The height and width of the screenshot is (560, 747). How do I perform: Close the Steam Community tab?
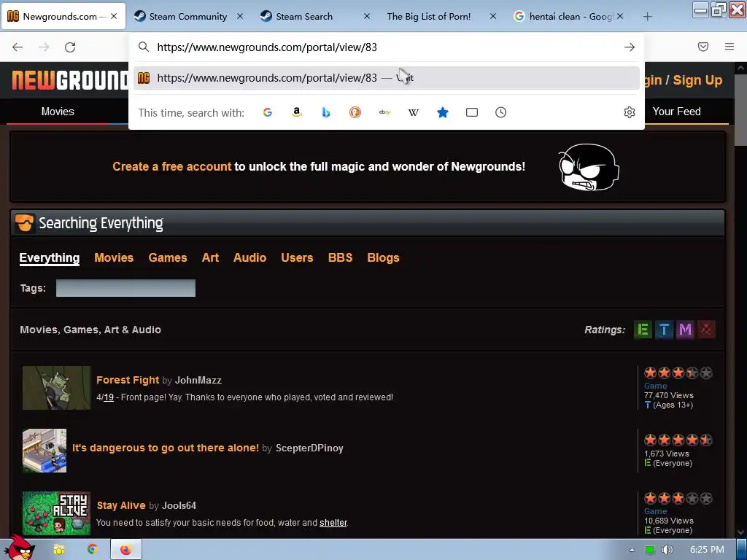click(x=240, y=16)
